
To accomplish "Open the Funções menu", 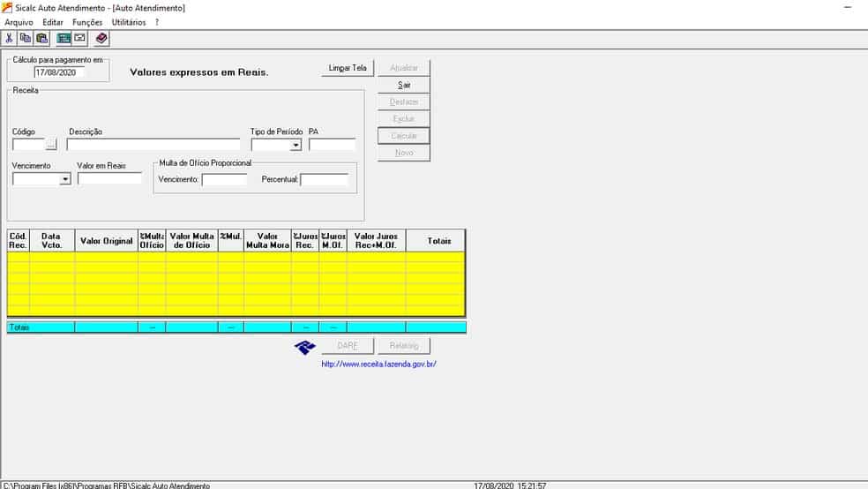I will (87, 22).
